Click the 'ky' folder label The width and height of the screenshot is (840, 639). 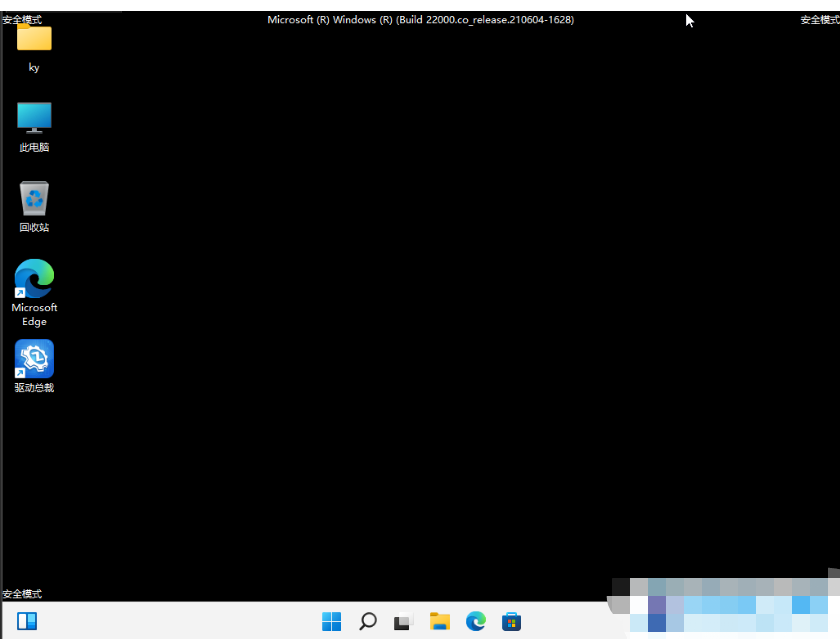pos(34,67)
